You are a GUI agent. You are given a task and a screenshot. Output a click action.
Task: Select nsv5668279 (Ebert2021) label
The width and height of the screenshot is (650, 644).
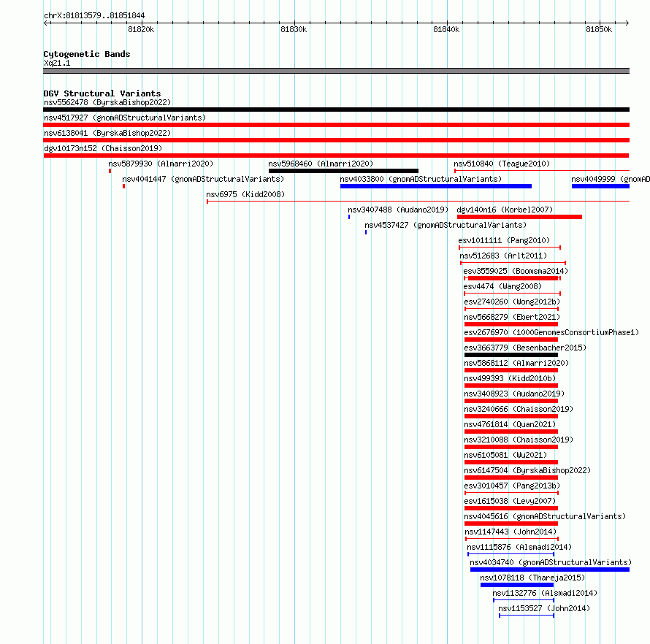pyautogui.click(x=512, y=317)
